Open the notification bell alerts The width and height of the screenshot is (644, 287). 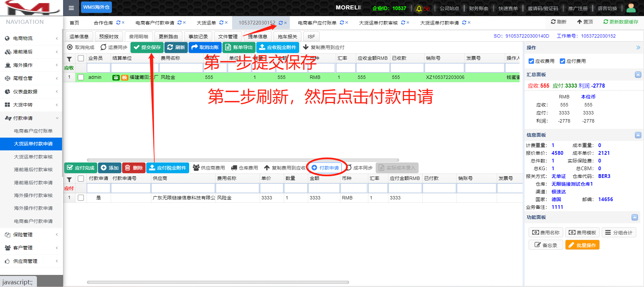(419, 9)
